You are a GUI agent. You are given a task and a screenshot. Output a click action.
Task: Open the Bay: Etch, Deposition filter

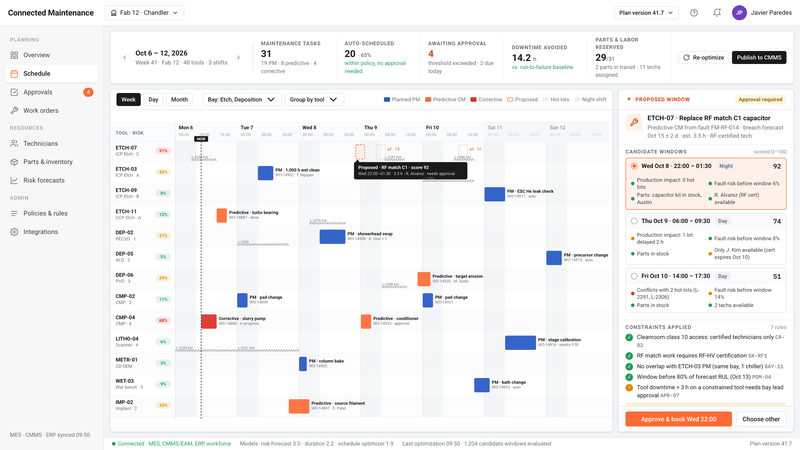[x=241, y=99]
